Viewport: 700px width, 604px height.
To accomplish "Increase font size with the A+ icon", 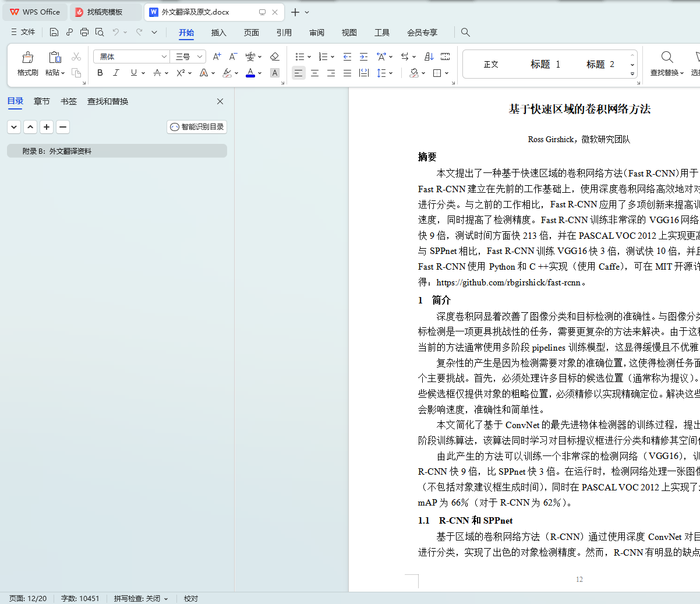I will 217,56.
